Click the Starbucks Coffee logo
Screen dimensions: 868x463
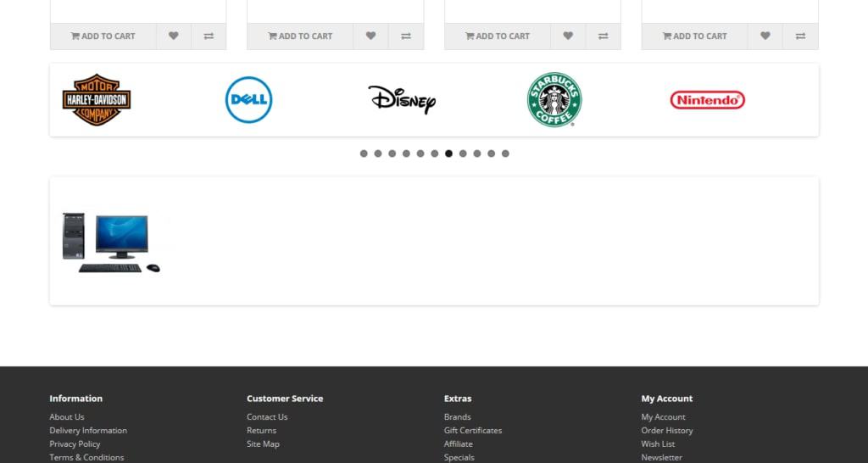point(554,100)
